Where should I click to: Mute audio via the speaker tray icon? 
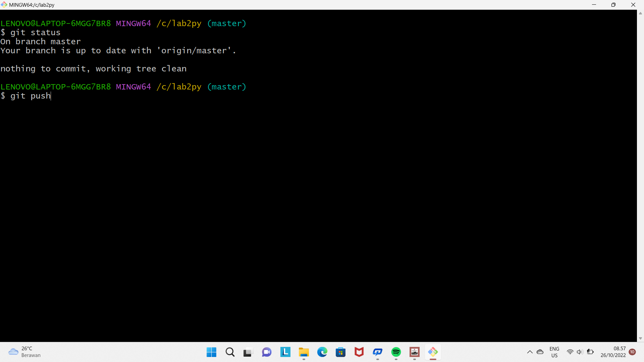580,352
